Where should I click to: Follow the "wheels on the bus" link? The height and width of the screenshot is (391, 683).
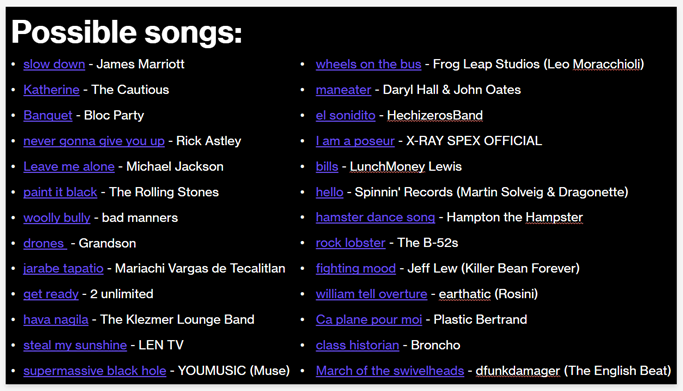coord(369,64)
